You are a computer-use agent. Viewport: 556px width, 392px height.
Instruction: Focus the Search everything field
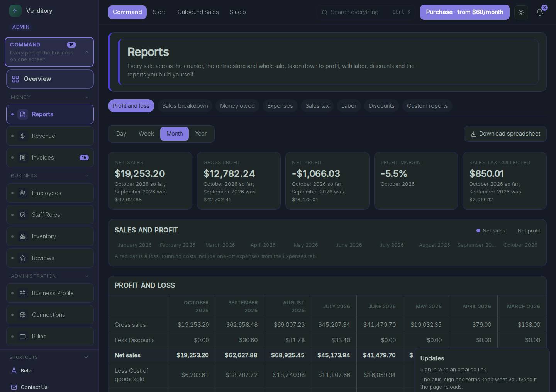[x=366, y=12]
